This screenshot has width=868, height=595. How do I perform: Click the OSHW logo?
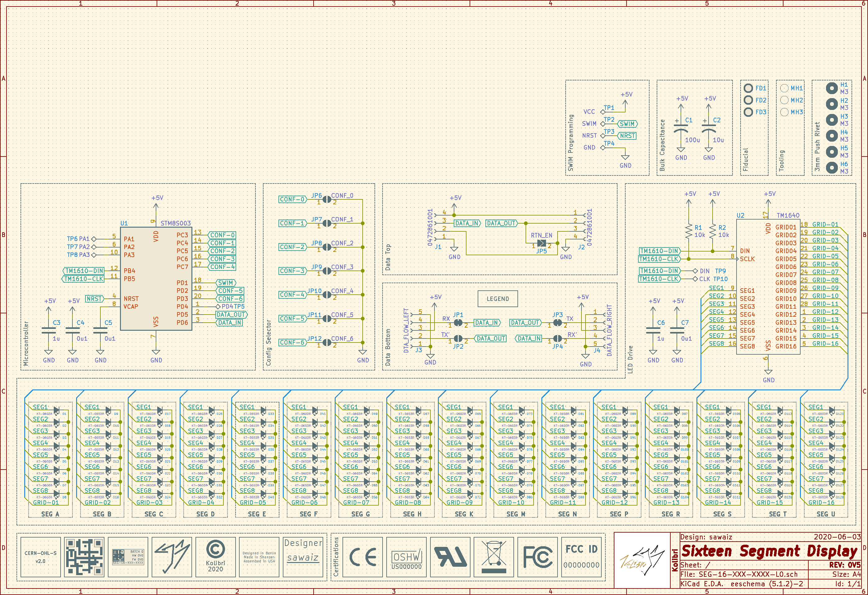click(406, 557)
